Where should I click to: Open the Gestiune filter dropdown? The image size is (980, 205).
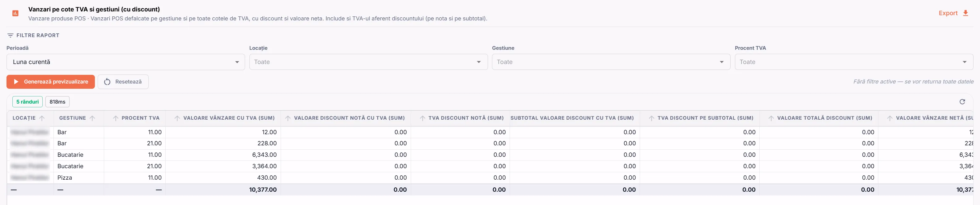tap(611, 62)
